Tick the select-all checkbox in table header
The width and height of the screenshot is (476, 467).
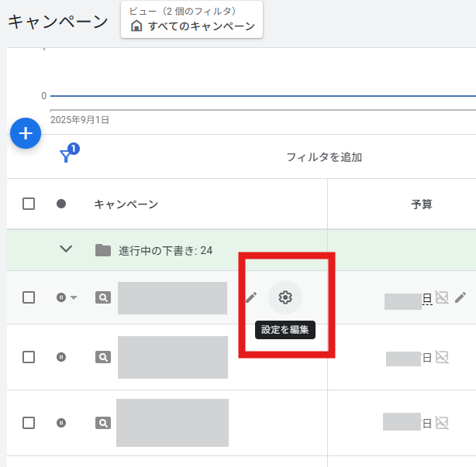29,204
